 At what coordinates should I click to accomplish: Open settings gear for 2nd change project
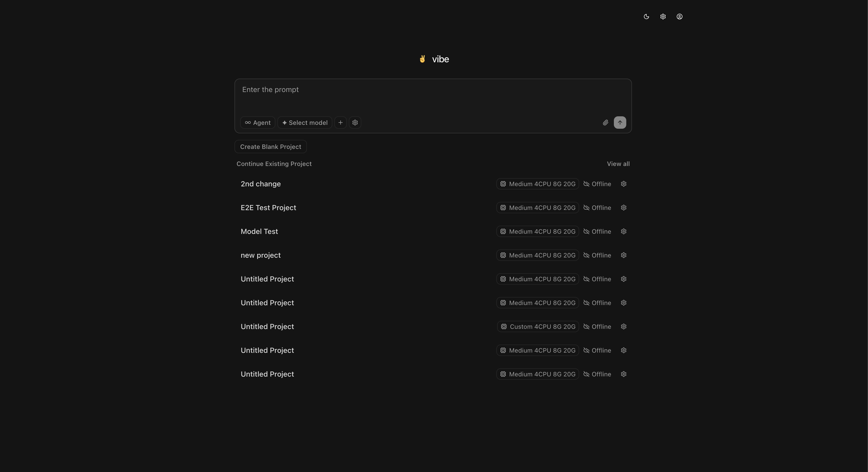(x=623, y=184)
